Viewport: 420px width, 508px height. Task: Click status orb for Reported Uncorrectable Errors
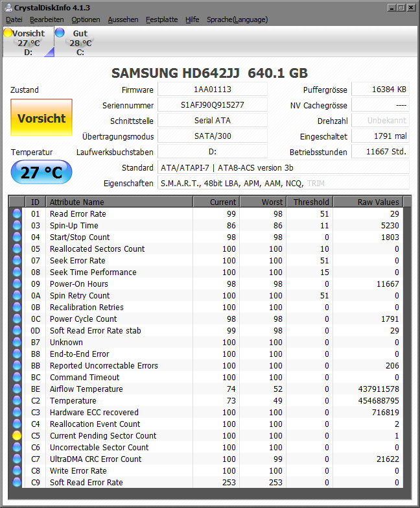pos(16,365)
